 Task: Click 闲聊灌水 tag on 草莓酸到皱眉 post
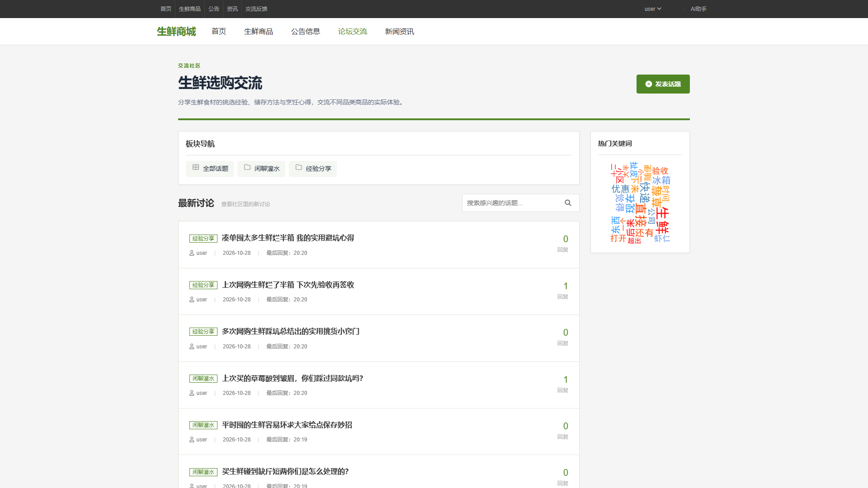click(x=203, y=379)
